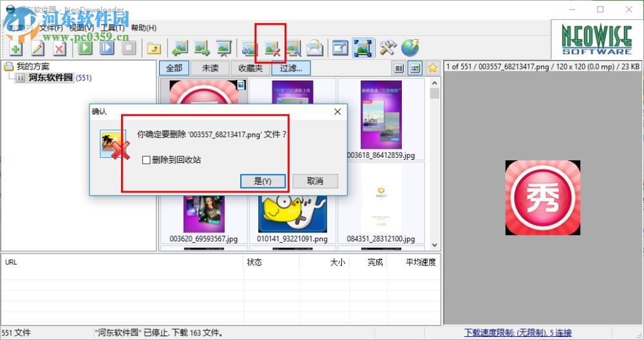
Task: Start downloading with the green play icon
Action: [x=86, y=48]
